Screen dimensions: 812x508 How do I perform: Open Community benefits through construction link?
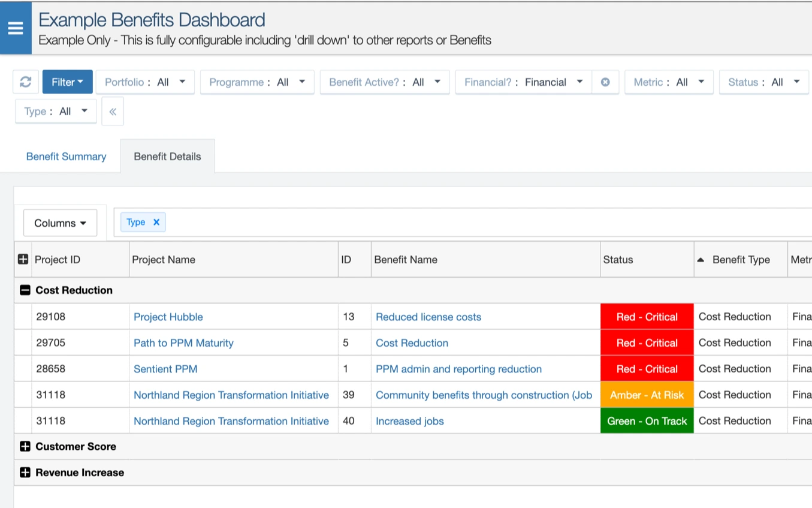484,395
